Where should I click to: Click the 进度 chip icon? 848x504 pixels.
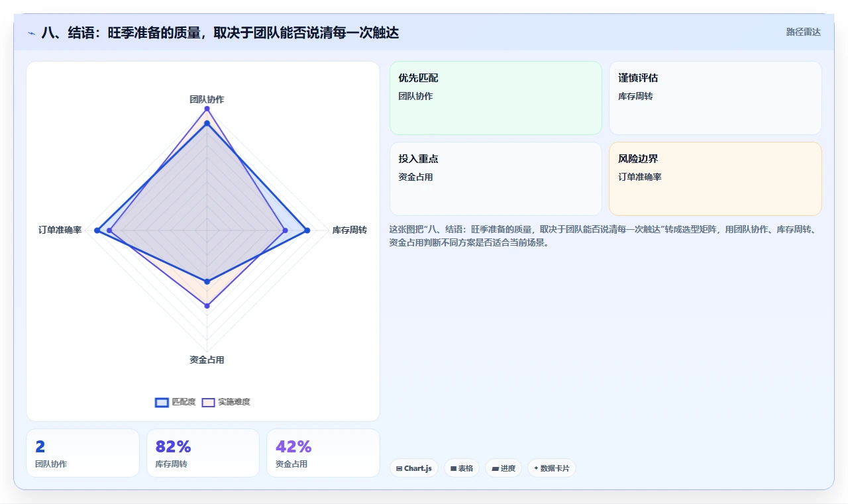tap(495, 468)
